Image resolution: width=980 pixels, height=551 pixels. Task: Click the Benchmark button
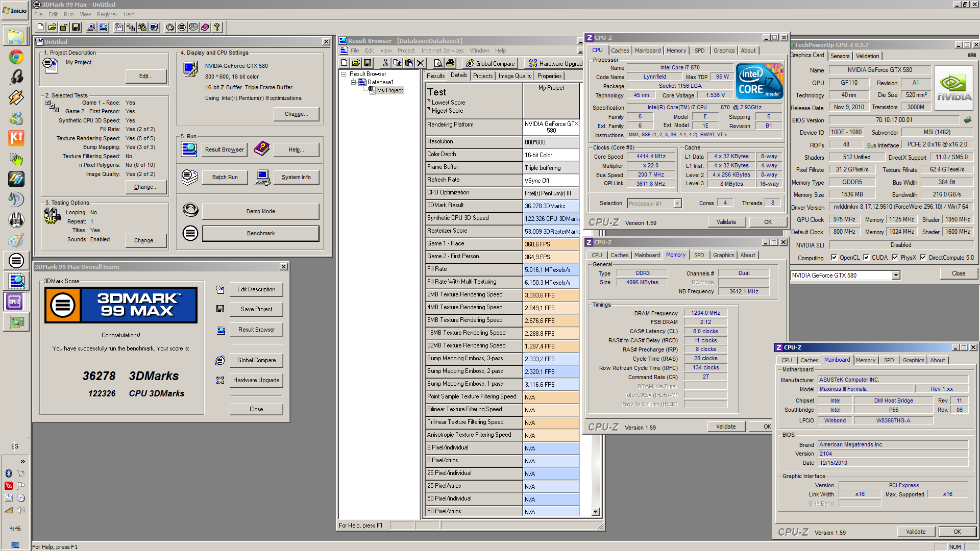[261, 233]
